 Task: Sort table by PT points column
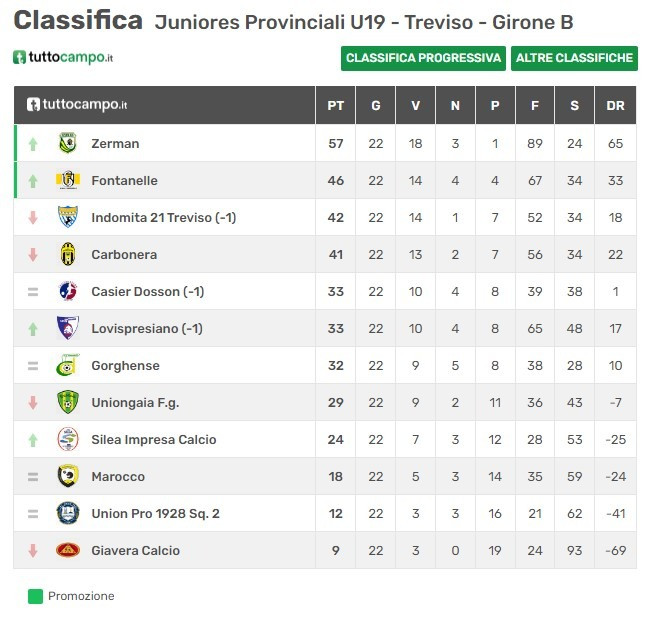coord(336,105)
